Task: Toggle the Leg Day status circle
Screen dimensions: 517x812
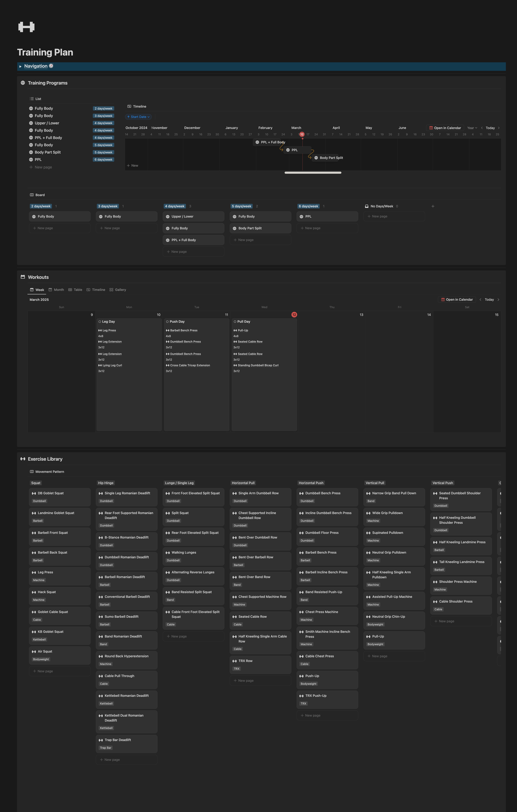Action: [x=100, y=322]
